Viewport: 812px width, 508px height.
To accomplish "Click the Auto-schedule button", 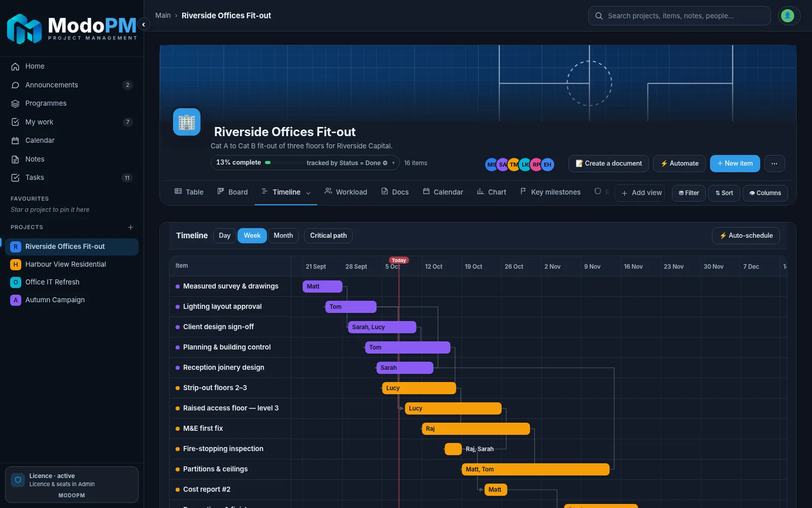I will coord(746,236).
